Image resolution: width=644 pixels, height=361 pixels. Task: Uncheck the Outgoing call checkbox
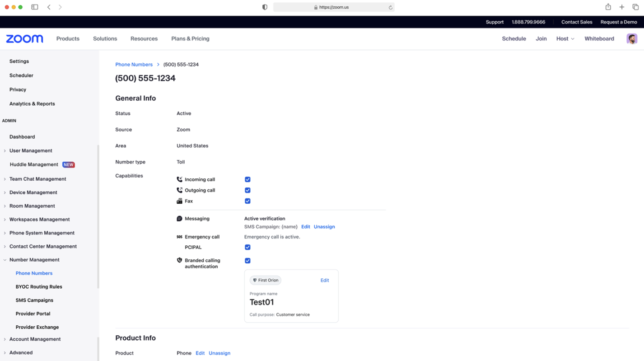(247, 190)
